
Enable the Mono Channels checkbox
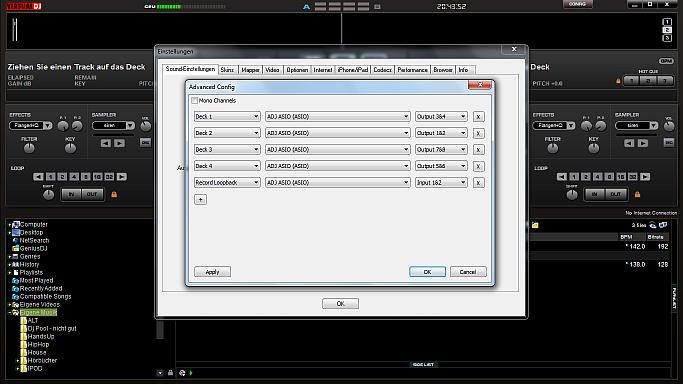(x=195, y=101)
